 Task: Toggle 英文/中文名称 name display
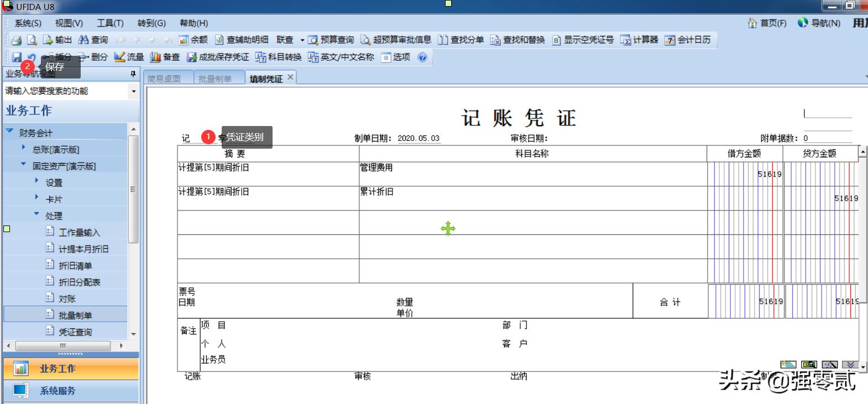coord(341,57)
